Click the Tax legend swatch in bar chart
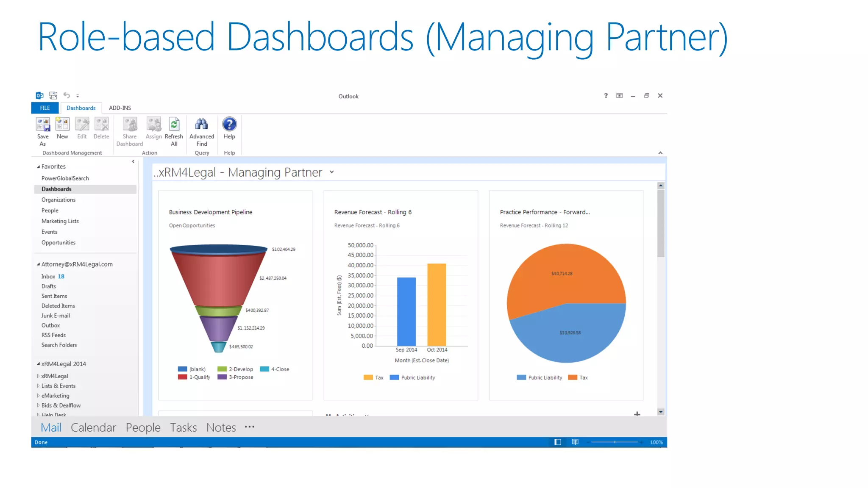The height and width of the screenshot is (488, 868). pyautogui.click(x=368, y=377)
